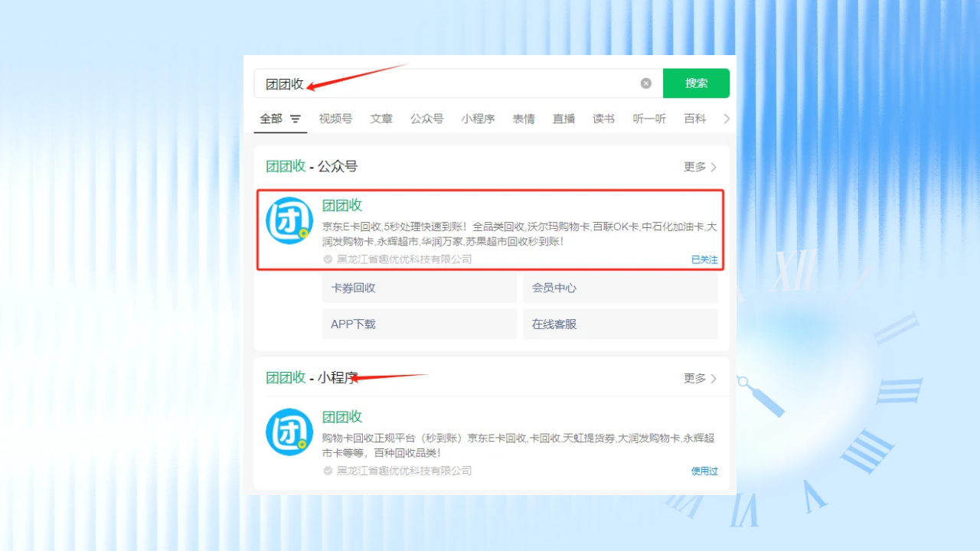980x551 pixels.
Task: Switch to the 文章 tab
Action: pos(381,119)
